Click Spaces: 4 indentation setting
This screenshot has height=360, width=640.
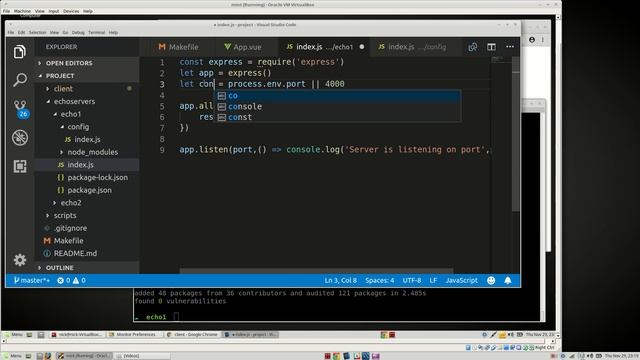click(380, 280)
